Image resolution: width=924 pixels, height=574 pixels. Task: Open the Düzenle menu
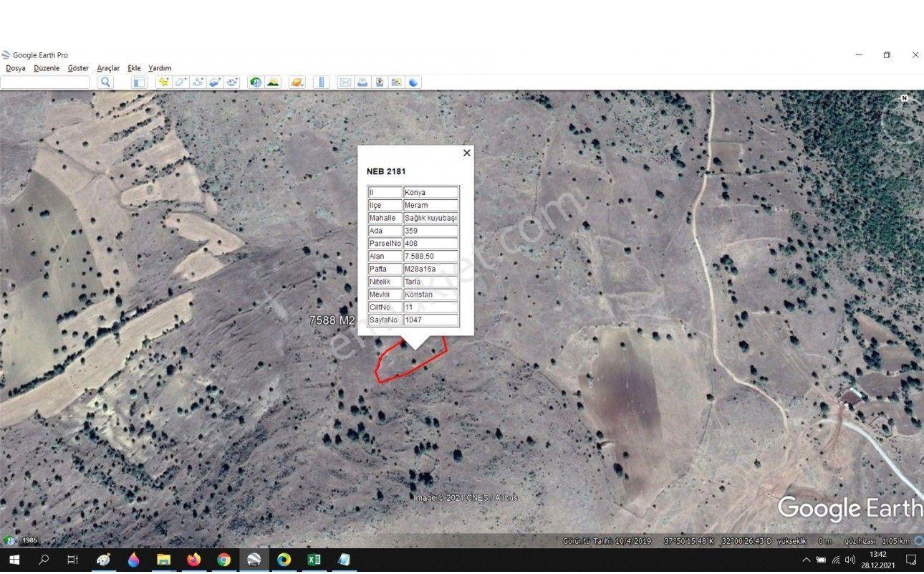coord(47,68)
